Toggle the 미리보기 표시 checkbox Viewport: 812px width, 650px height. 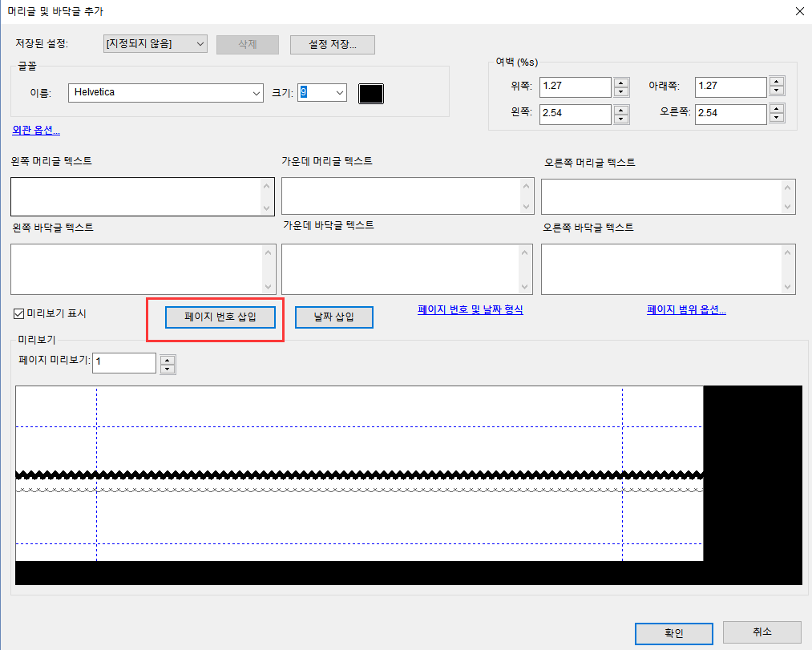pos(18,313)
